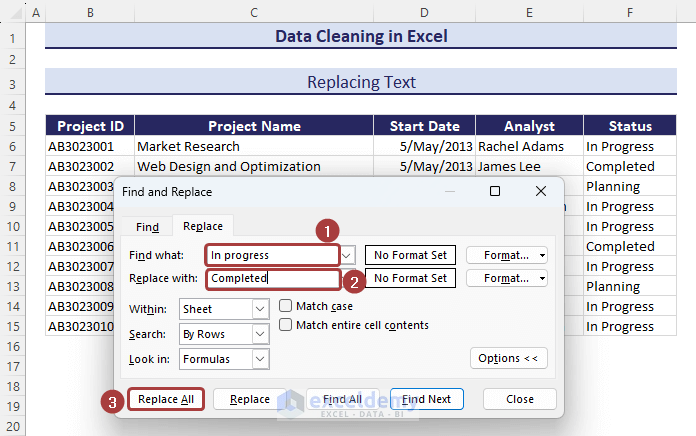Maximize the Find and Replace dialog

[x=495, y=191]
